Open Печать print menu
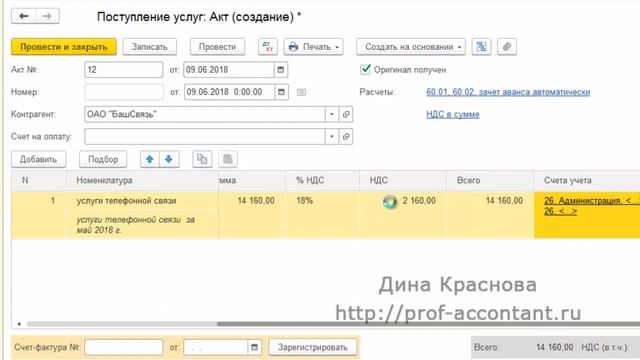Image resolution: width=640 pixels, height=360 pixels. pyautogui.click(x=313, y=47)
